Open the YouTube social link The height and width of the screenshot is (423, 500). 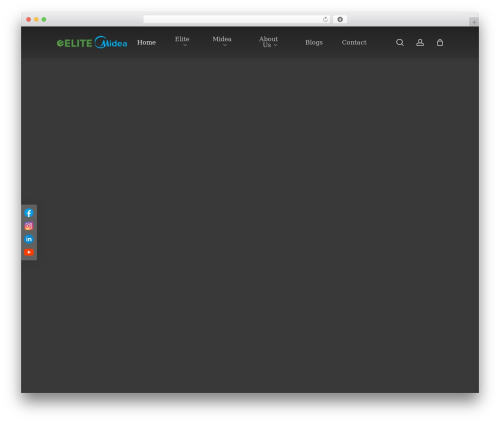(29, 252)
